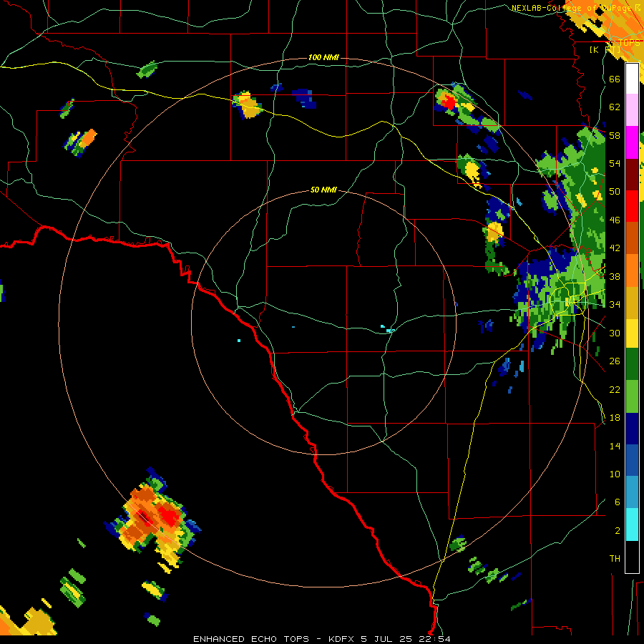Click the "K FT" units label above the legend
The width and height of the screenshot is (644, 644).
point(605,49)
